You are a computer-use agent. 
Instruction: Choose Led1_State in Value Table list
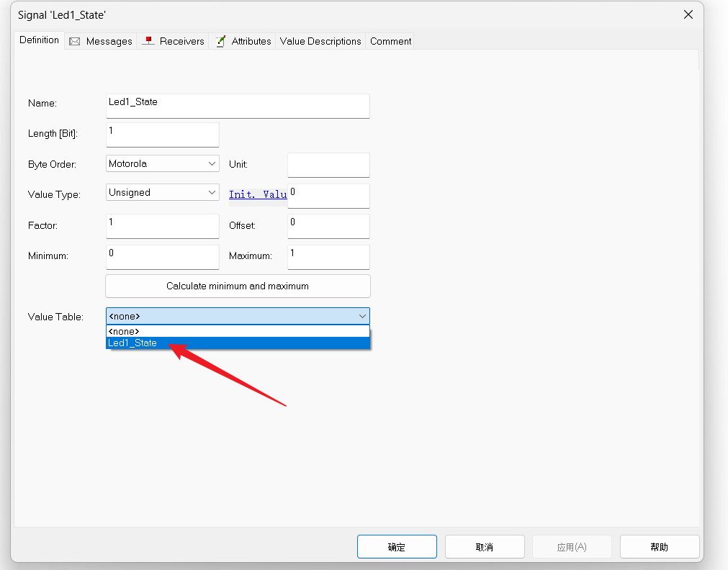[x=238, y=343]
